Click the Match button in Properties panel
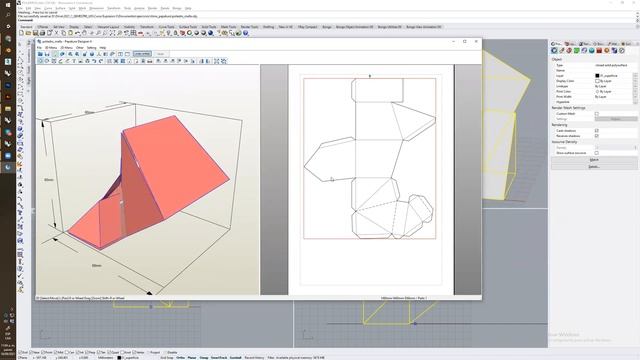 [594, 160]
